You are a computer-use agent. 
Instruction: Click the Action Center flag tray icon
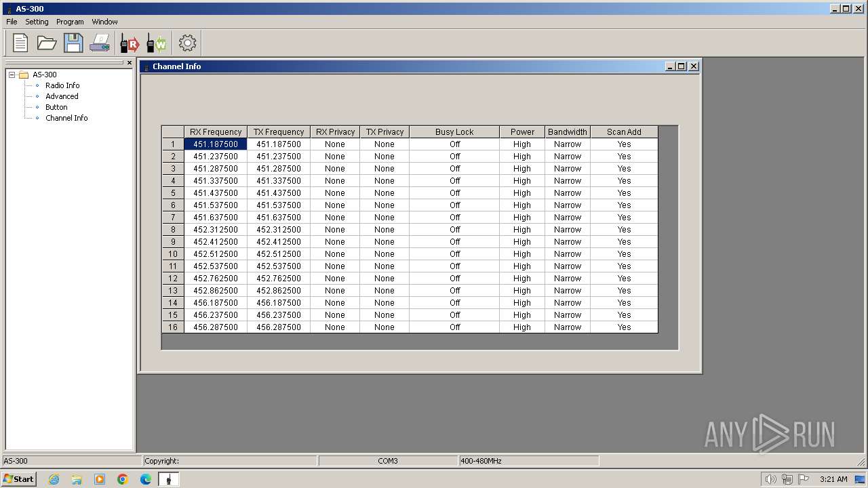coord(804,479)
